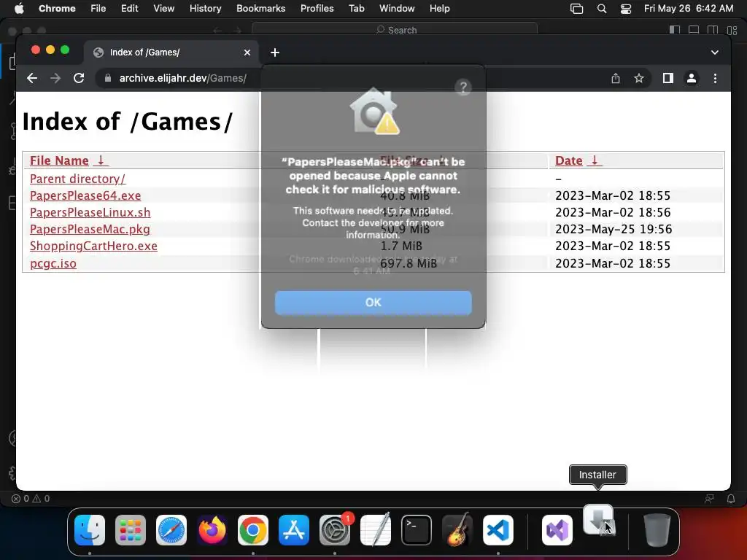Image resolution: width=747 pixels, height=560 pixels.
Task: Open App Store from the Dock
Action: [294, 529]
